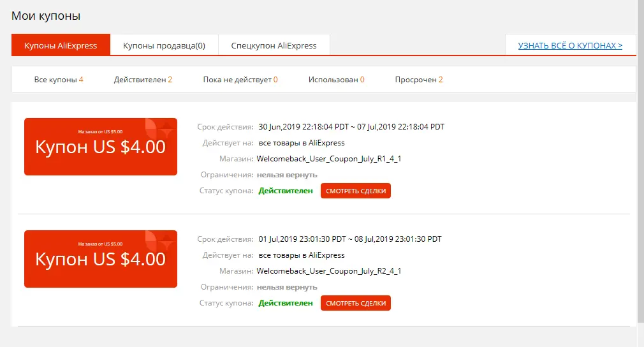Filter by Использован 0
This screenshot has width=644, height=347.
pyautogui.click(x=337, y=80)
